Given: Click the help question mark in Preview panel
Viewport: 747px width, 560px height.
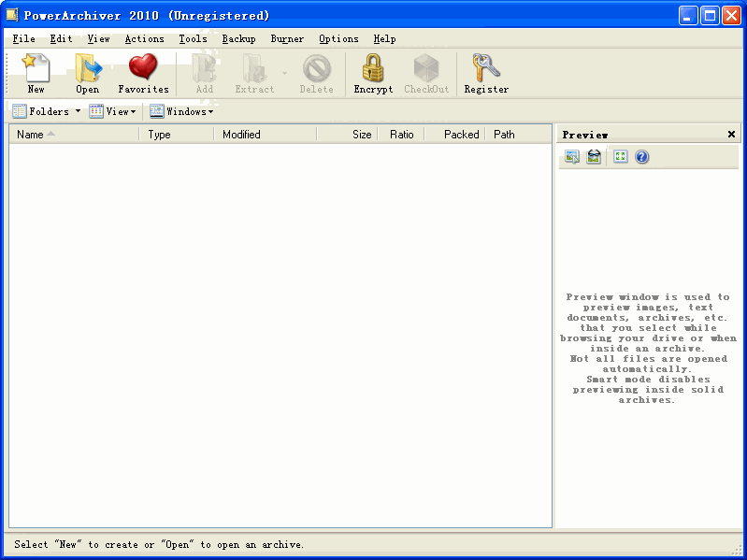Looking at the screenshot, I should click(x=642, y=157).
